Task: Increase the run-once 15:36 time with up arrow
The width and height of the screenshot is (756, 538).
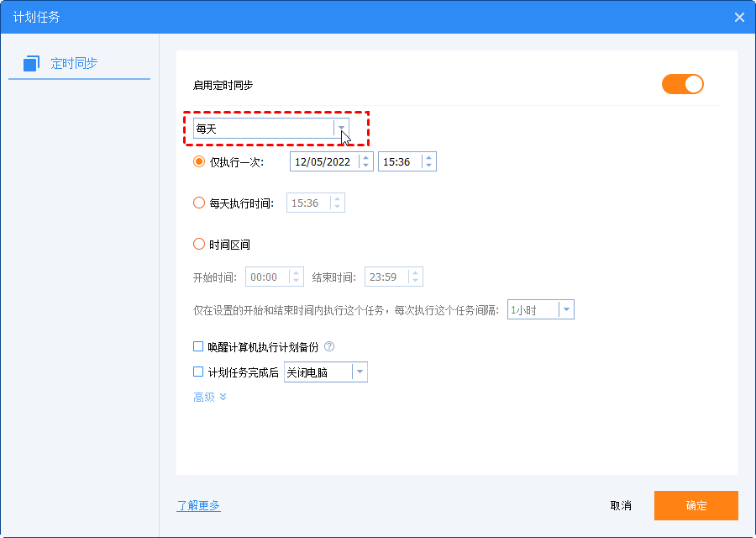Action: [428, 157]
